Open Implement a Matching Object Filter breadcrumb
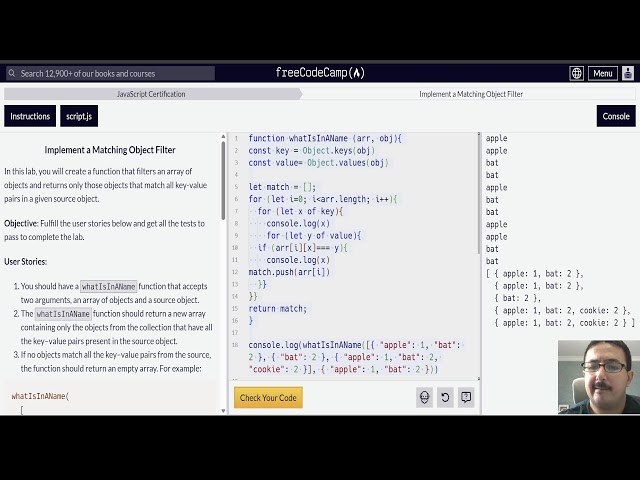Viewport: 640px width, 480px height. coord(471,94)
